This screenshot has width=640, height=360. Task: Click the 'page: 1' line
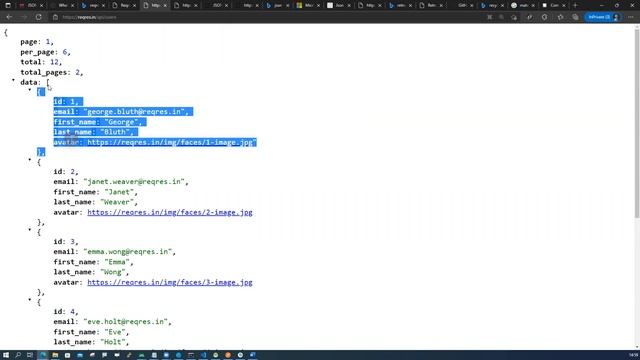tap(37, 42)
